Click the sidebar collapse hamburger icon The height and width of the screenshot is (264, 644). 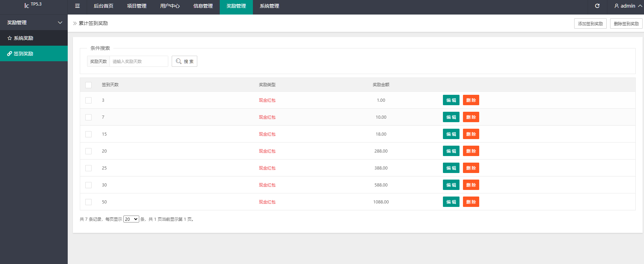click(x=77, y=6)
